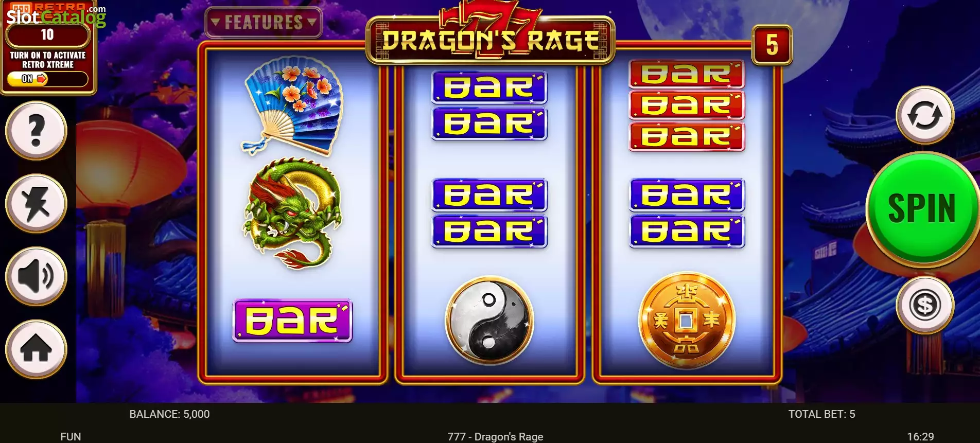Click the red number 5 bet box
This screenshot has height=443, width=980.
[772, 45]
